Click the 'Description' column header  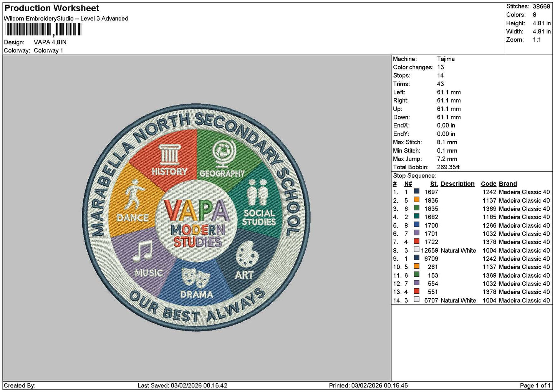(x=457, y=184)
